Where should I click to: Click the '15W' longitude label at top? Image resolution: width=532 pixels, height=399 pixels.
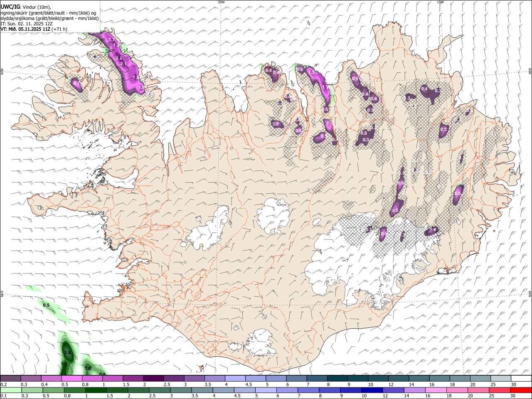coord(440,2)
